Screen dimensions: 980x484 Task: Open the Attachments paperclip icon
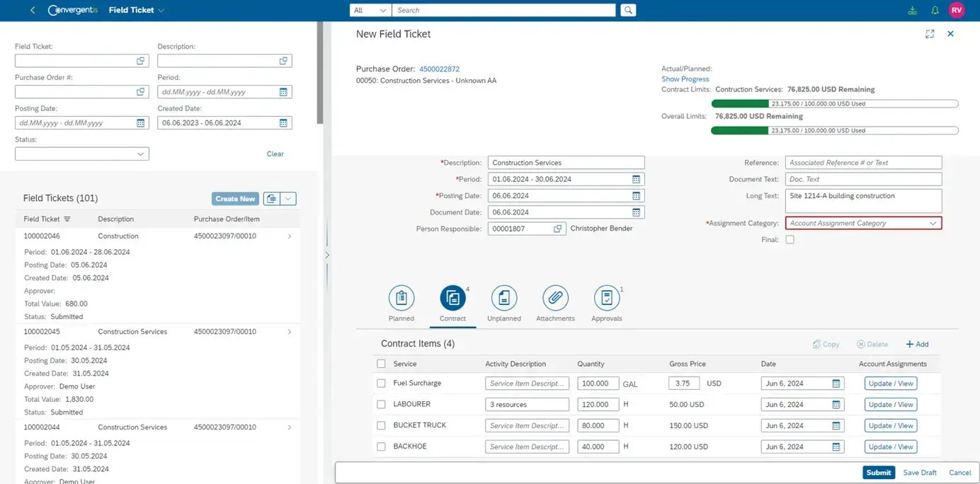coord(555,298)
